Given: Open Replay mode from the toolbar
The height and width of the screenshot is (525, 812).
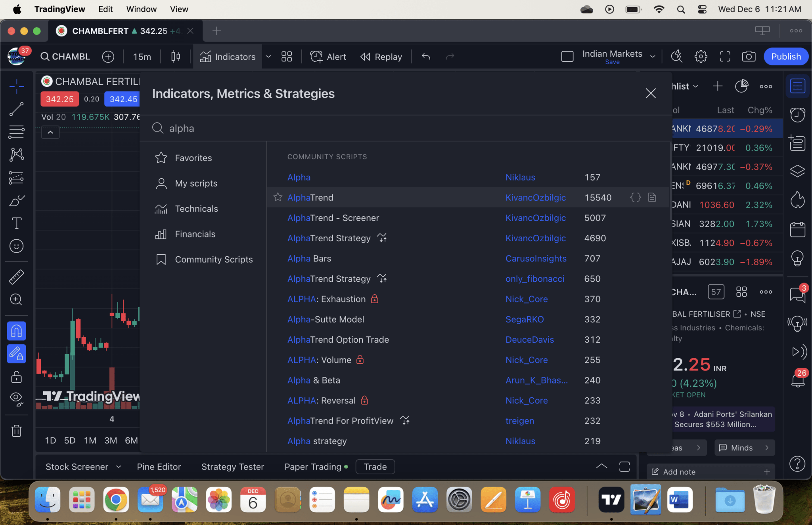Looking at the screenshot, I should [x=381, y=57].
